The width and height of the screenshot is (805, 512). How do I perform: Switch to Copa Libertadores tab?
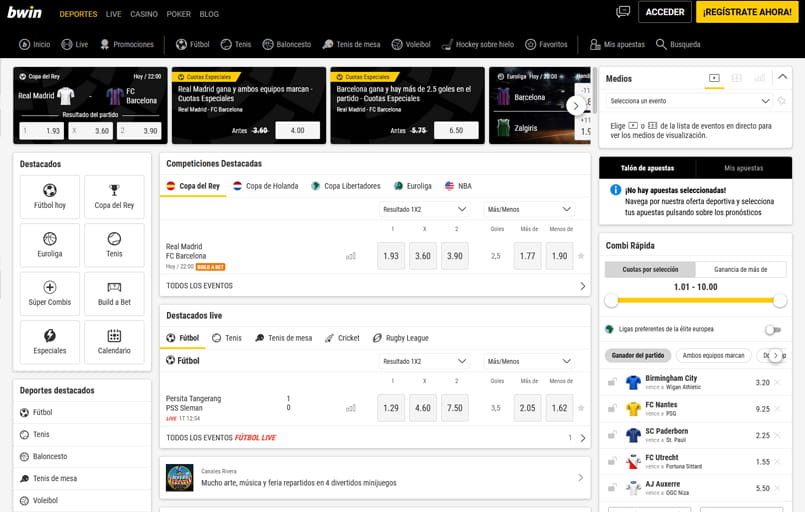pos(346,186)
